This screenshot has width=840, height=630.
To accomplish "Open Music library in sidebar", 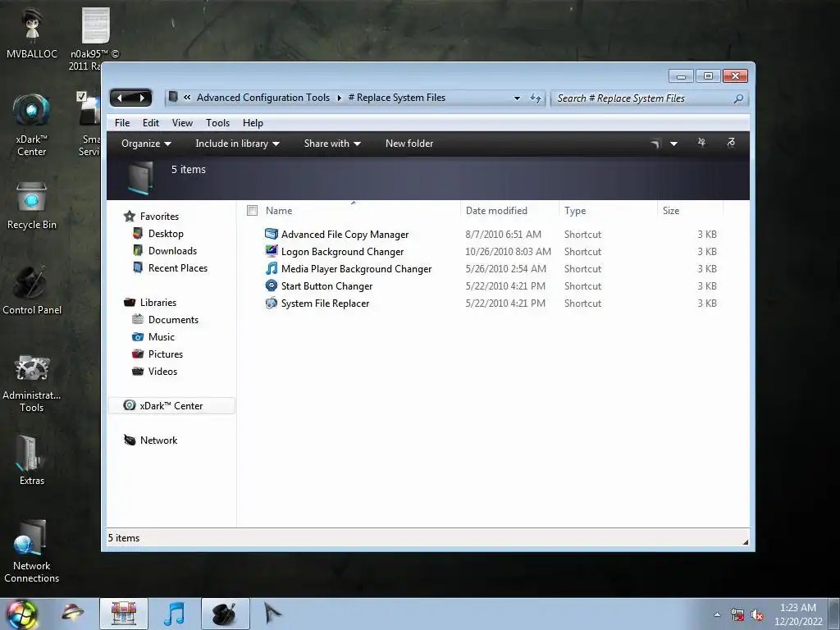I will (x=161, y=336).
